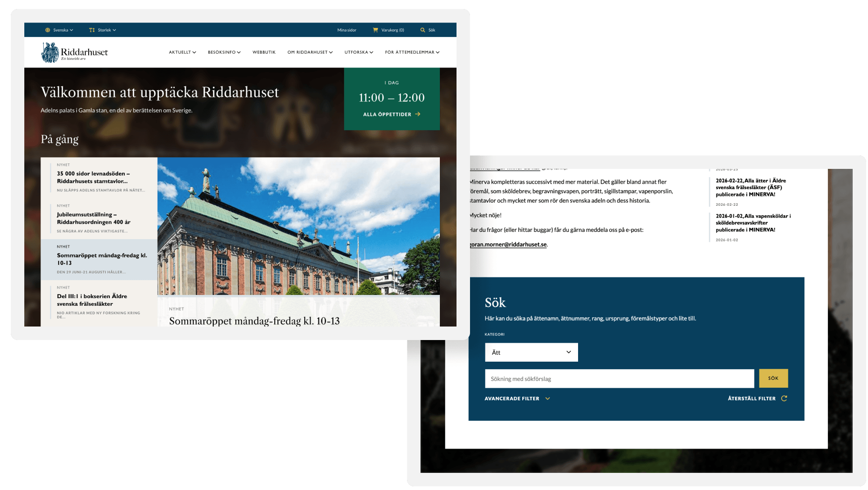868x490 pixels.
Task: Click the Riddarhuset logo
Action: pos(75,52)
